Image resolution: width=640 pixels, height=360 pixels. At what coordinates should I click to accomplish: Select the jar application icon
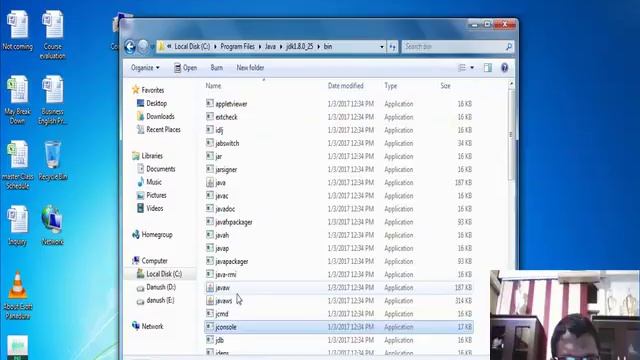[210, 156]
